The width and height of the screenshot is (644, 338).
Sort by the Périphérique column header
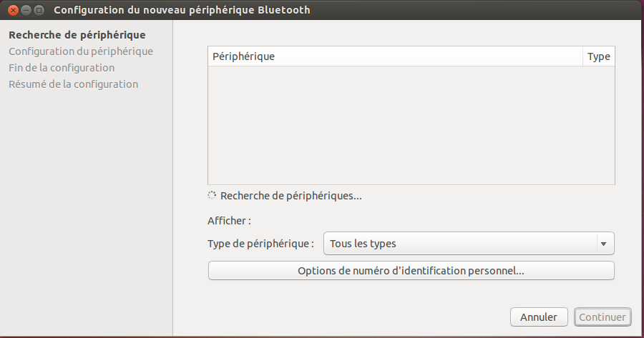pos(395,56)
